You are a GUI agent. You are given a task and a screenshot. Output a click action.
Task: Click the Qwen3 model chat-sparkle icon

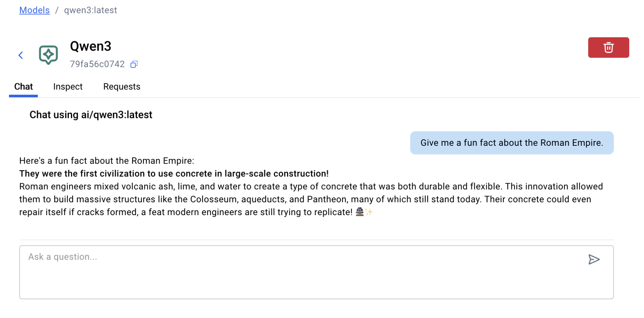pyautogui.click(x=48, y=55)
